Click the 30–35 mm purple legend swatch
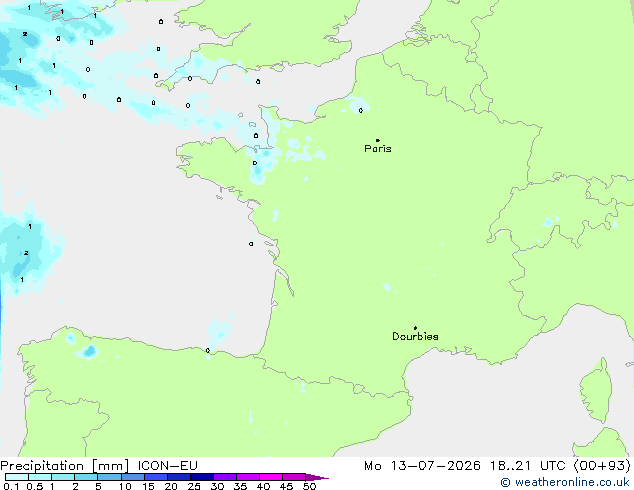Image resolution: width=634 pixels, height=490 pixels. (x=225, y=477)
